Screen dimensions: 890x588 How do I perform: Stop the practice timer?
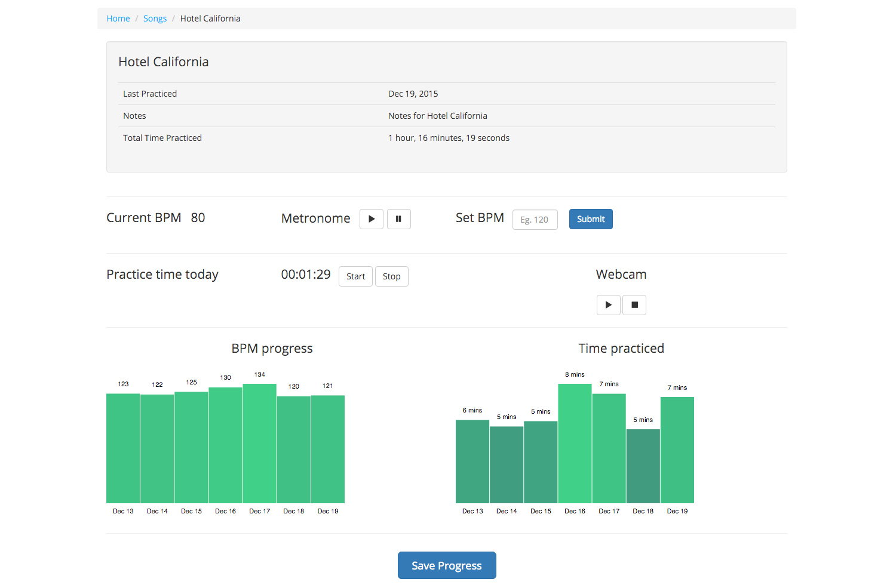click(x=391, y=276)
